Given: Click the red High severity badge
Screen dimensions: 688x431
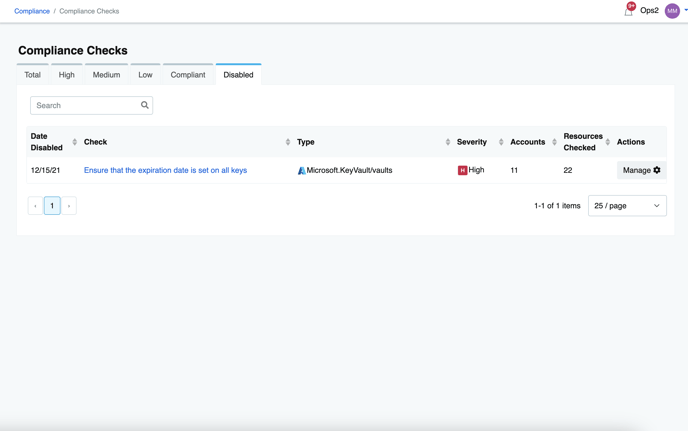Looking at the screenshot, I should pyautogui.click(x=462, y=170).
